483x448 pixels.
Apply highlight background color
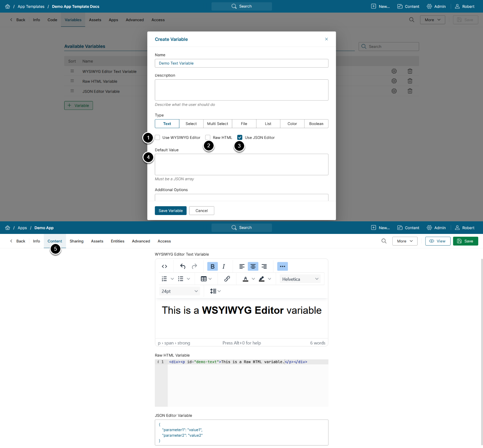[262, 279]
